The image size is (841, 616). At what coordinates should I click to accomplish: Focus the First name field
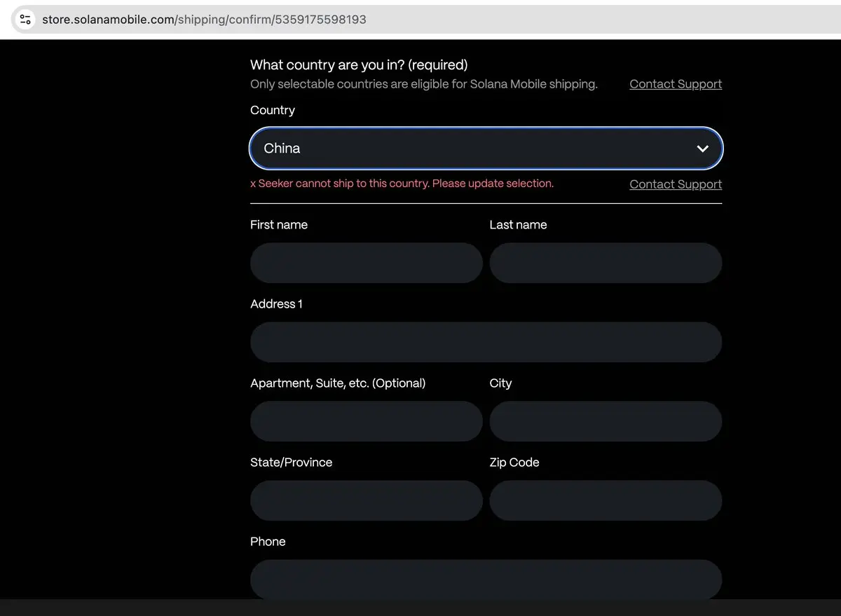366,263
